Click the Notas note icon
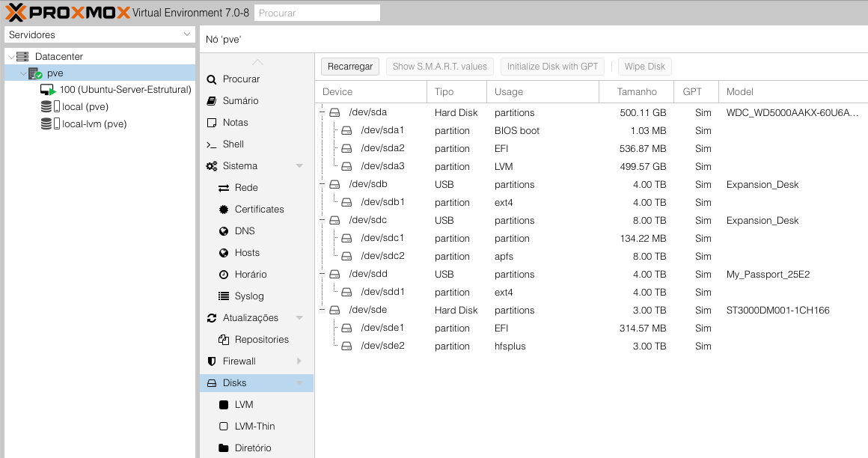 click(212, 123)
